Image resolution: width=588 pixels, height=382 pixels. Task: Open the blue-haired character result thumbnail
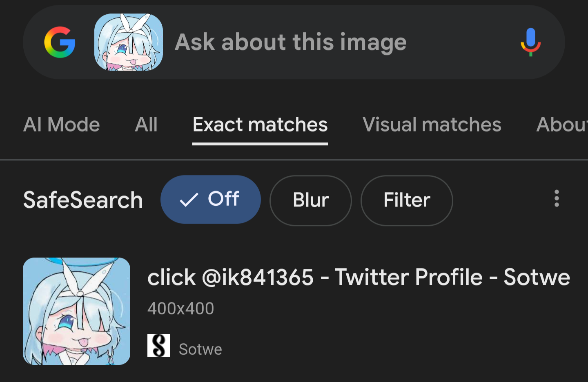coord(77,311)
